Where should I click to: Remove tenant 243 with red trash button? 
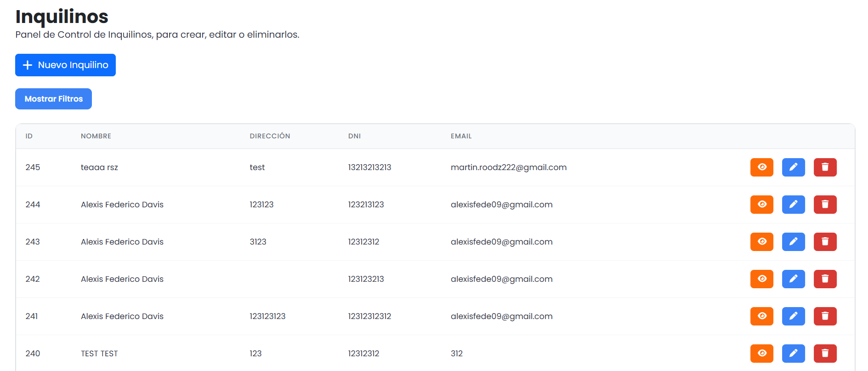coord(825,242)
